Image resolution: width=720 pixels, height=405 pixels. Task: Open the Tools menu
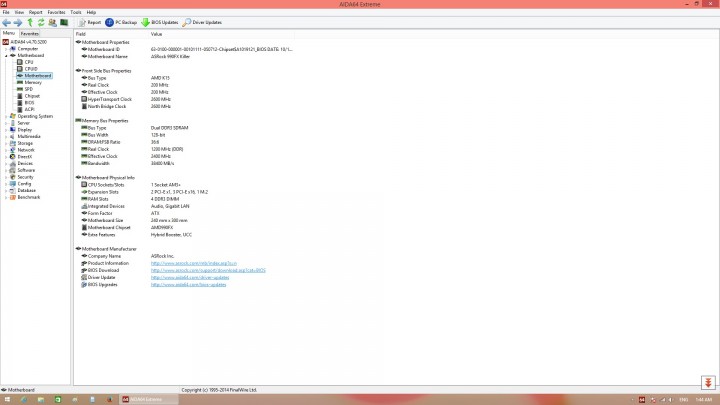[76, 12]
